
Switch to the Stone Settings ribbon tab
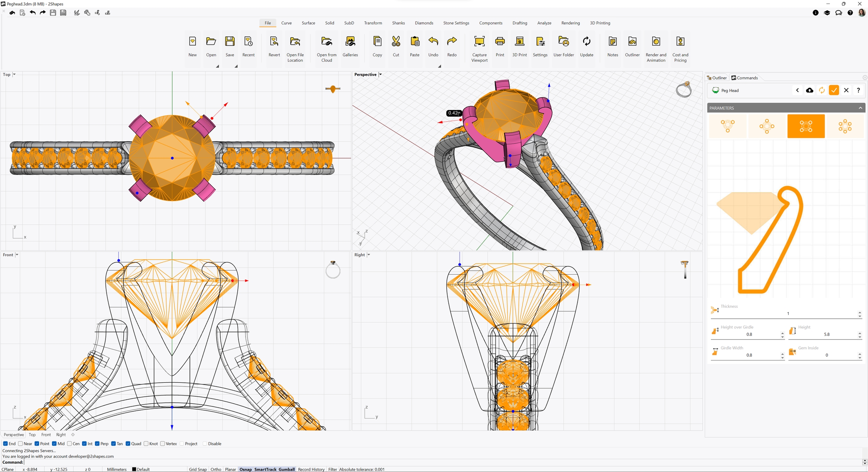[x=456, y=23]
